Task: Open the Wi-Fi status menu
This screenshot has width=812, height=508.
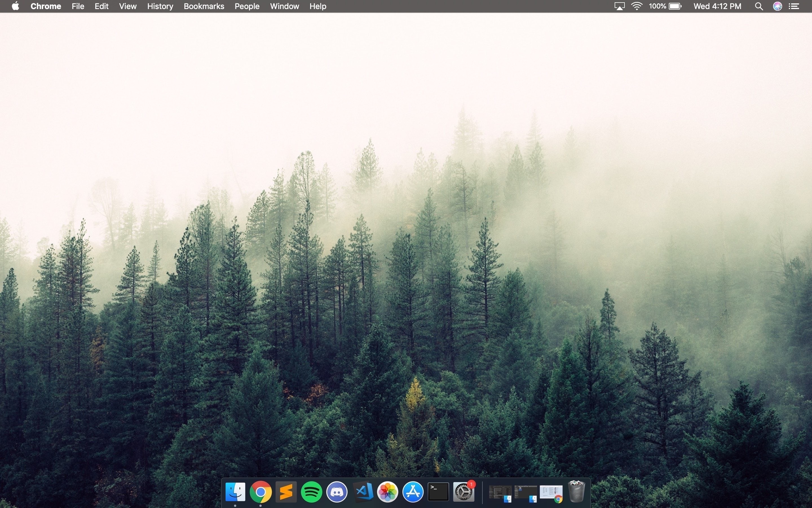Action: 637,6
